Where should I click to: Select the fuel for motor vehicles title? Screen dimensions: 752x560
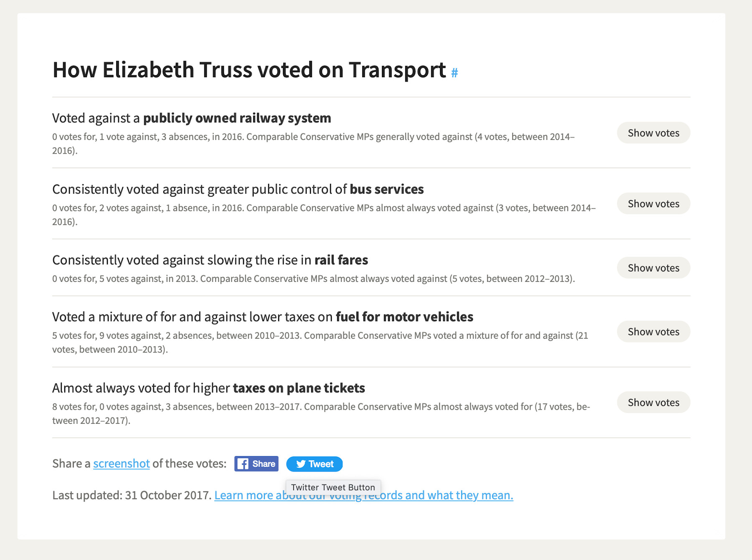[x=262, y=317]
